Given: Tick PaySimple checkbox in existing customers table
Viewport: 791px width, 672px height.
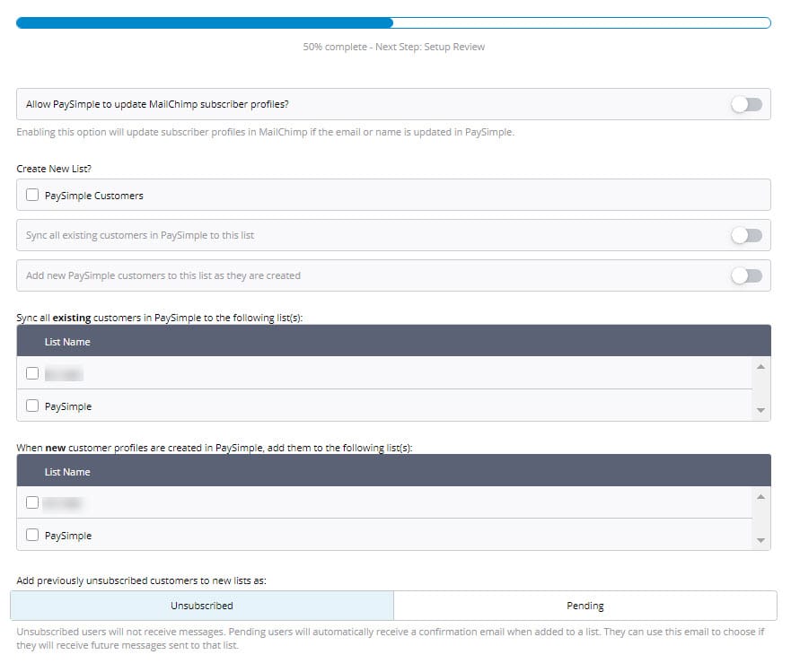Looking at the screenshot, I should 33,406.
